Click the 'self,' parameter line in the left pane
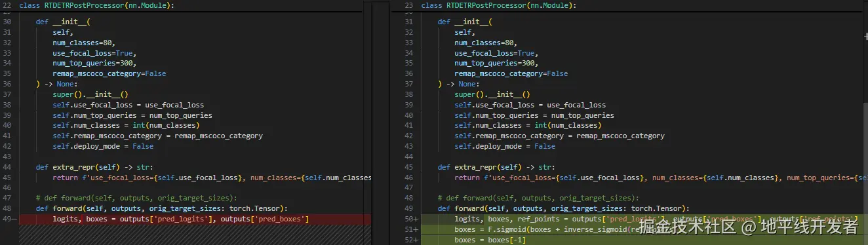Image resolution: width=868 pixels, height=245 pixels. [x=63, y=32]
